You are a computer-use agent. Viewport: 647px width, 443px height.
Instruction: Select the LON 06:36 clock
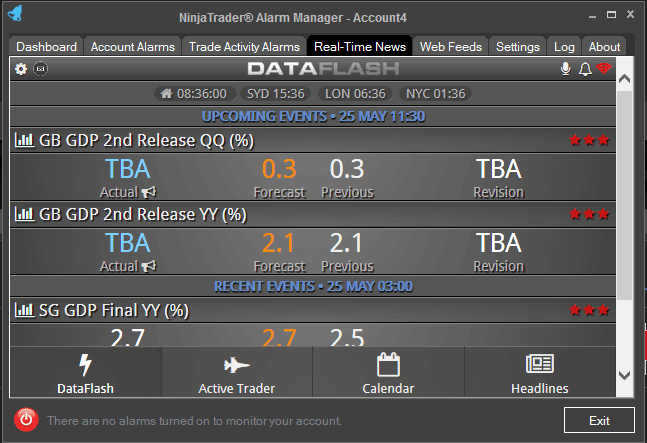tap(355, 94)
